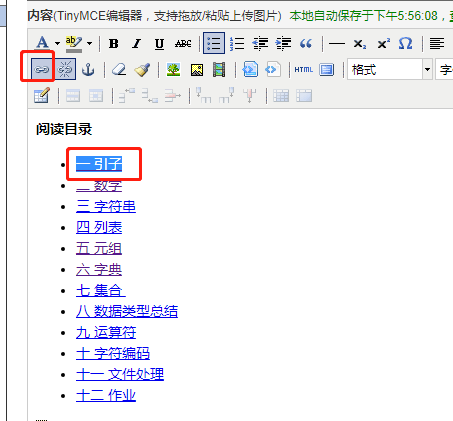The image size is (453, 421).
Task: Open link 十一 文件处理
Action: pos(120,374)
